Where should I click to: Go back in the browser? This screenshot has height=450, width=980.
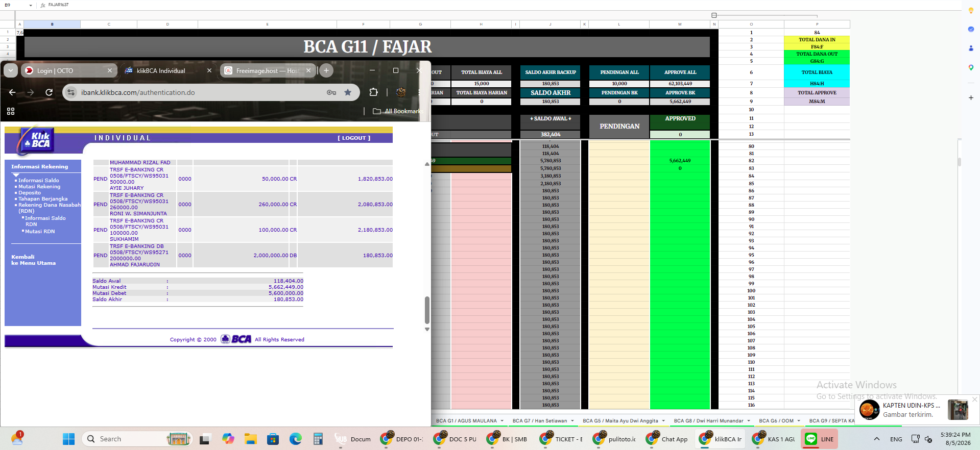pos(12,92)
